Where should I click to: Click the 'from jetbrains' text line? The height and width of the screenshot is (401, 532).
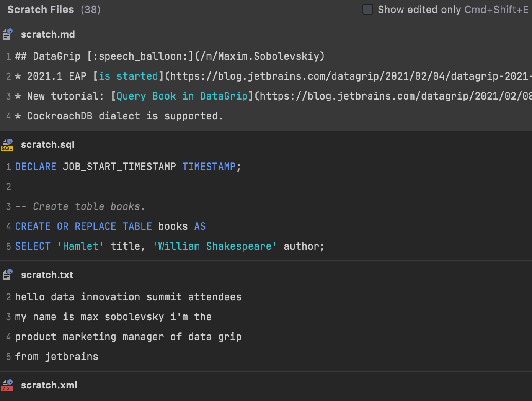point(57,357)
